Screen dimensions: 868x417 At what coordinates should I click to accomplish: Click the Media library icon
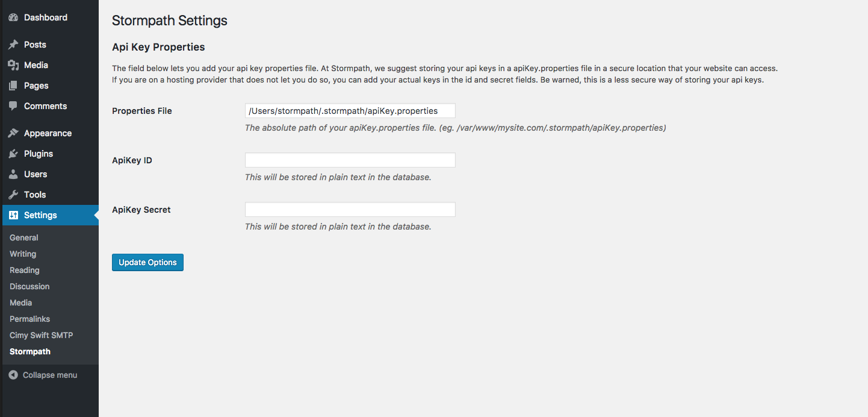point(13,65)
